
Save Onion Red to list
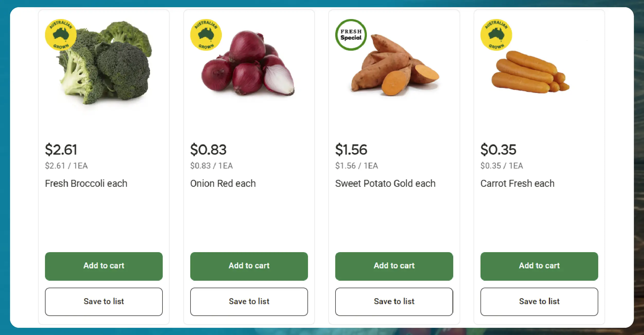249,302
